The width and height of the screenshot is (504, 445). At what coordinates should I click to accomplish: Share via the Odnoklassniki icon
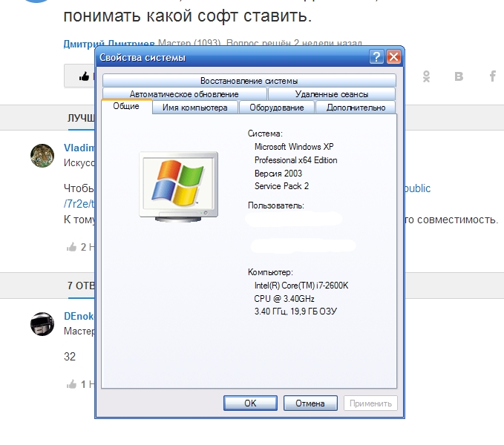[426, 76]
